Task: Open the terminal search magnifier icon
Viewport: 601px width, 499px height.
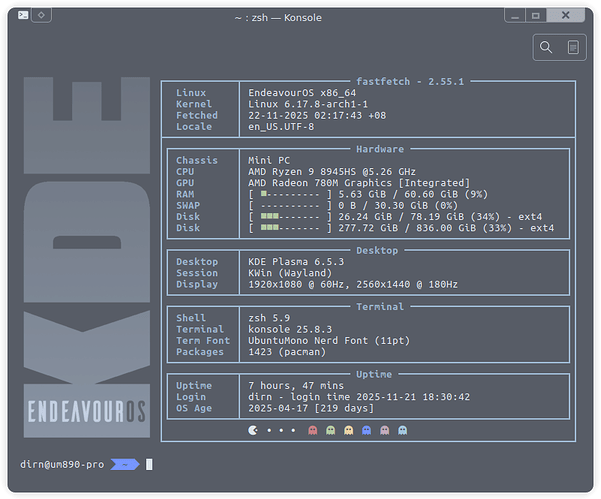Action: (x=546, y=47)
